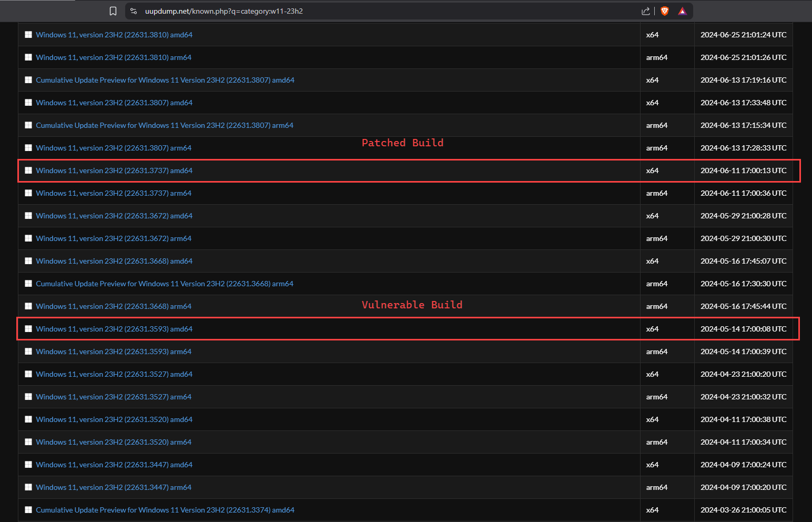Image resolution: width=812 pixels, height=522 pixels.
Task: Open Cumulative Update Preview (22631.3374) amd64 link
Action: coord(165,510)
